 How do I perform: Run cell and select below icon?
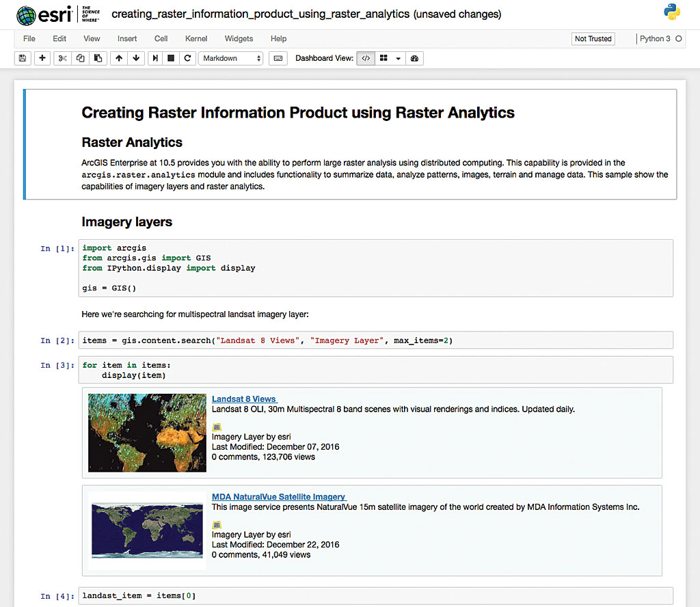tap(155, 58)
